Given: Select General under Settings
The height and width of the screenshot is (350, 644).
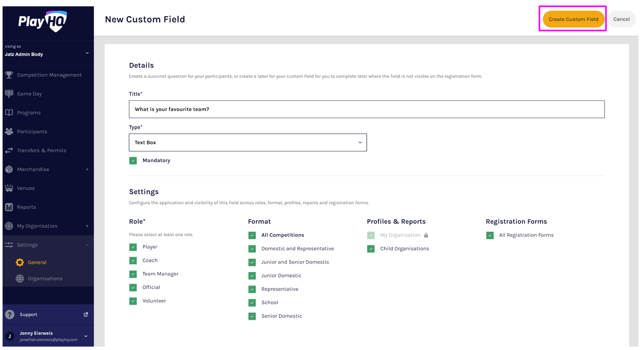Looking at the screenshot, I should pyautogui.click(x=37, y=262).
